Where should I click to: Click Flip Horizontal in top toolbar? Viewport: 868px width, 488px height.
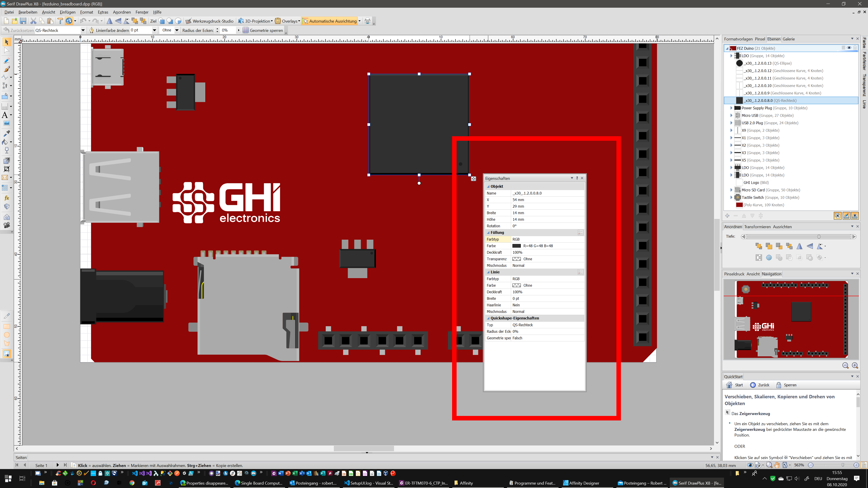point(109,21)
